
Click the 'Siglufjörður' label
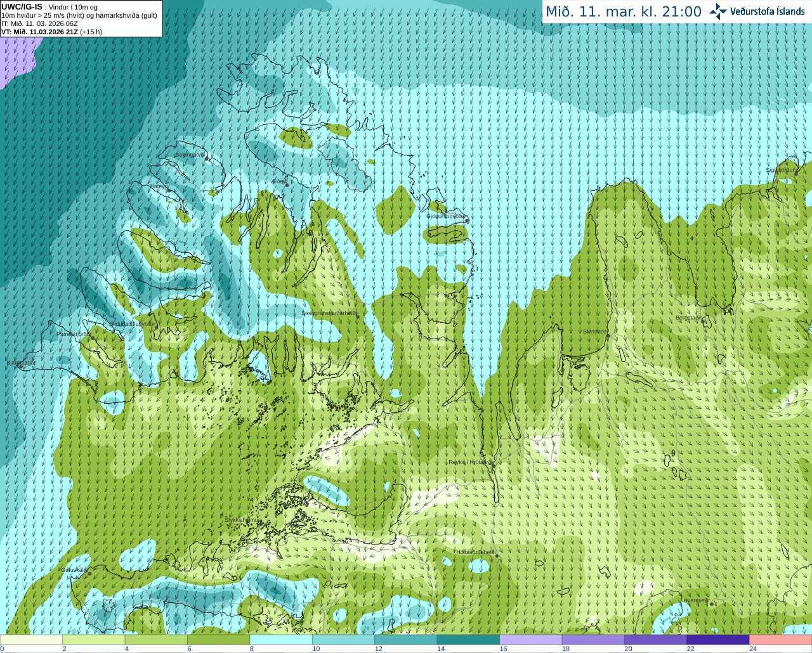point(781,170)
